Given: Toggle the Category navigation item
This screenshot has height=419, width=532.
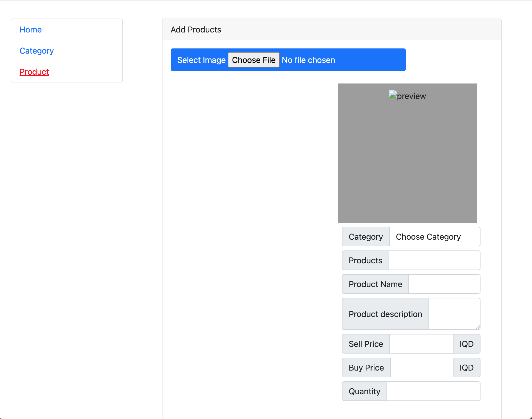Looking at the screenshot, I should point(37,50).
